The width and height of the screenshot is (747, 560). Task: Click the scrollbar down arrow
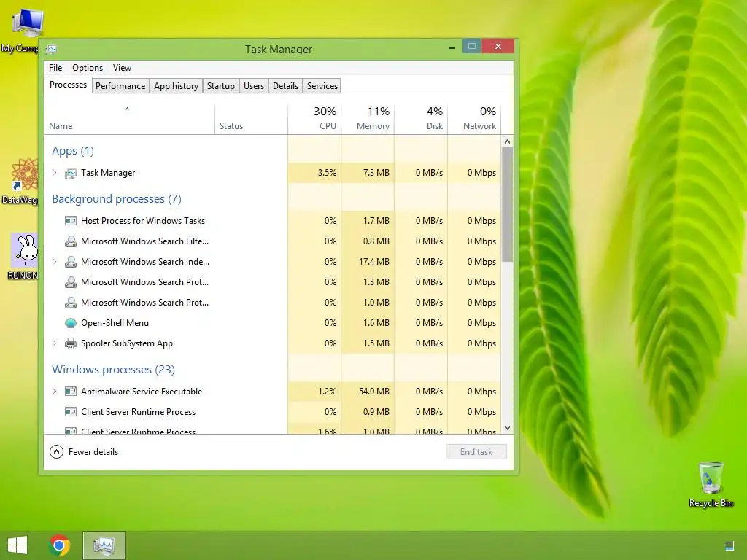click(x=508, y=428)
